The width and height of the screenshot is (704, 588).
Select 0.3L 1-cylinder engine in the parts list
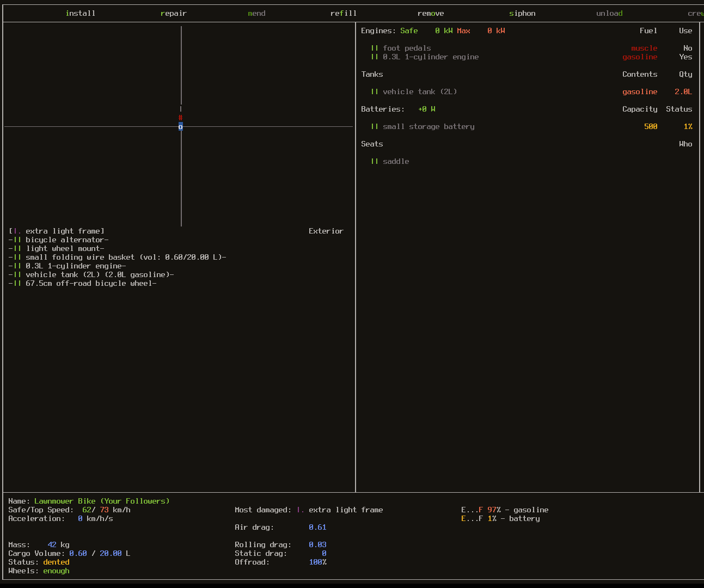[x=68, y=266]
